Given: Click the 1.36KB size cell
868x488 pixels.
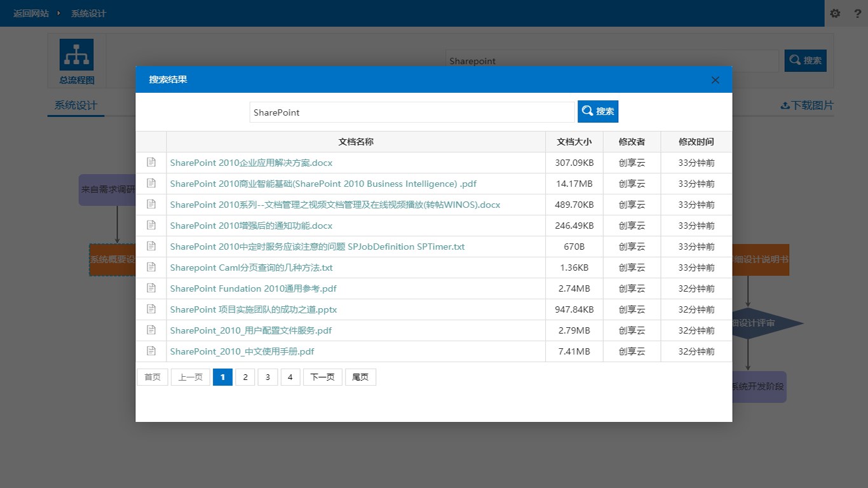Looking at the screenshot, I should coord(574,268).
